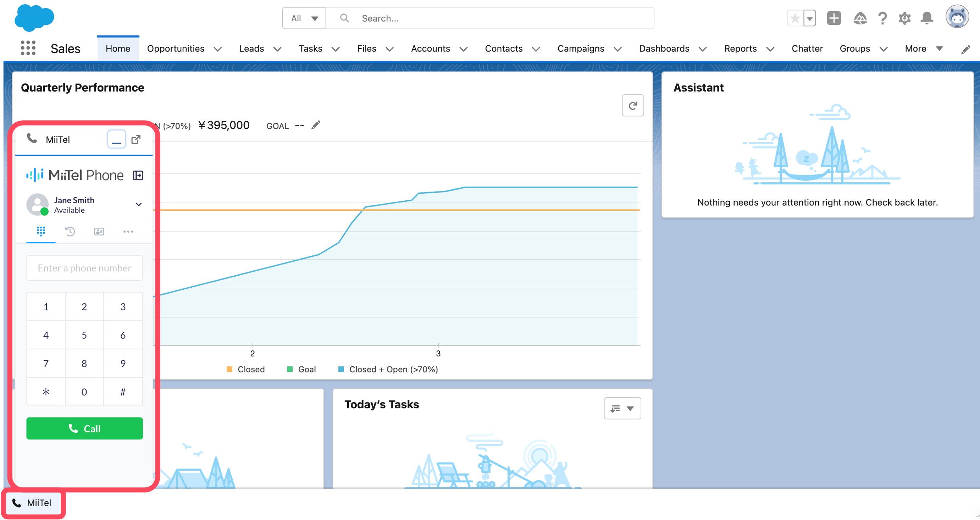Screen dimensions: 980x520
Task: Click the favorites star icon
Action: pyautogui.click(x=795, y=18)
